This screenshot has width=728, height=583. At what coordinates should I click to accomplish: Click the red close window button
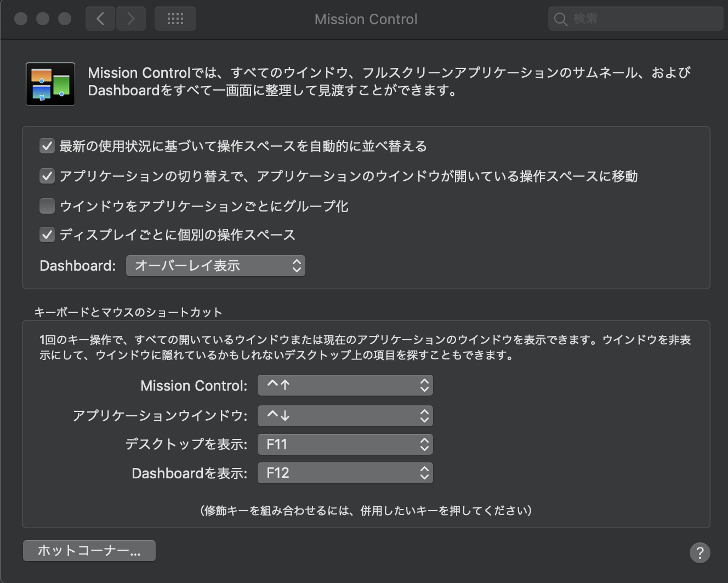click(21, 19)
